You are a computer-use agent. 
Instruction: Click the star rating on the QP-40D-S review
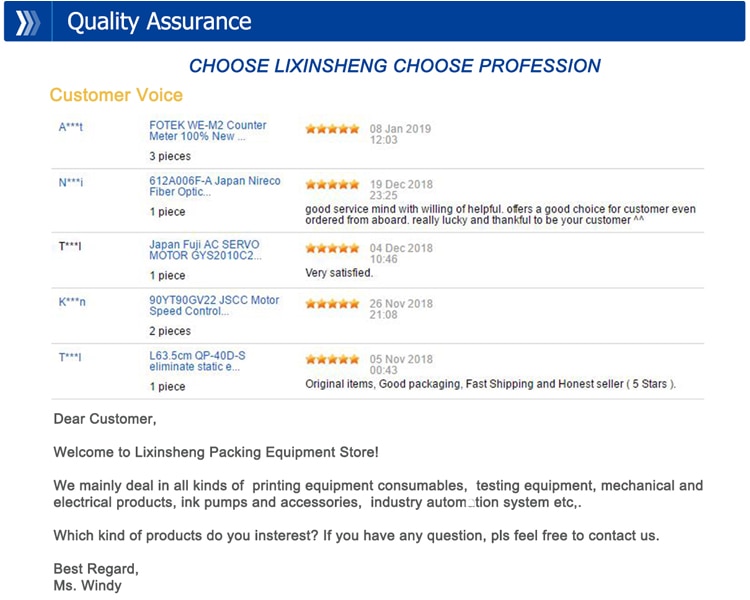tap(332, 359)
